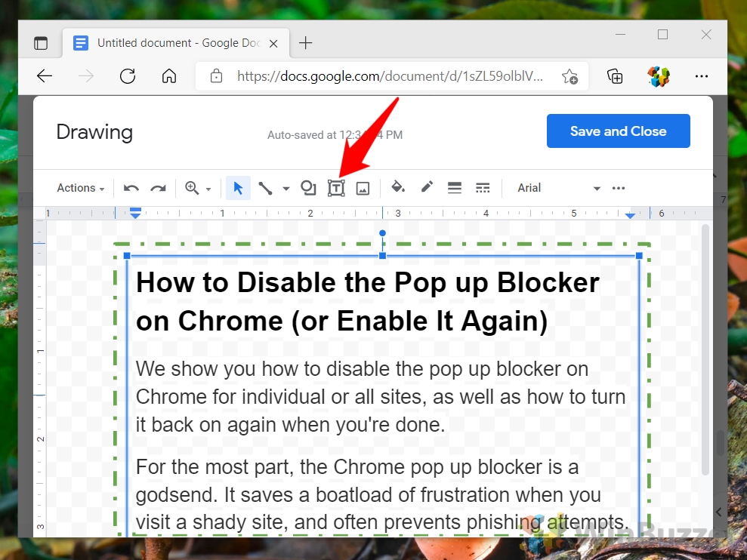Click the Redo arrow icon
Viewport: 747px width, 560px height.
tap(158, 188)
